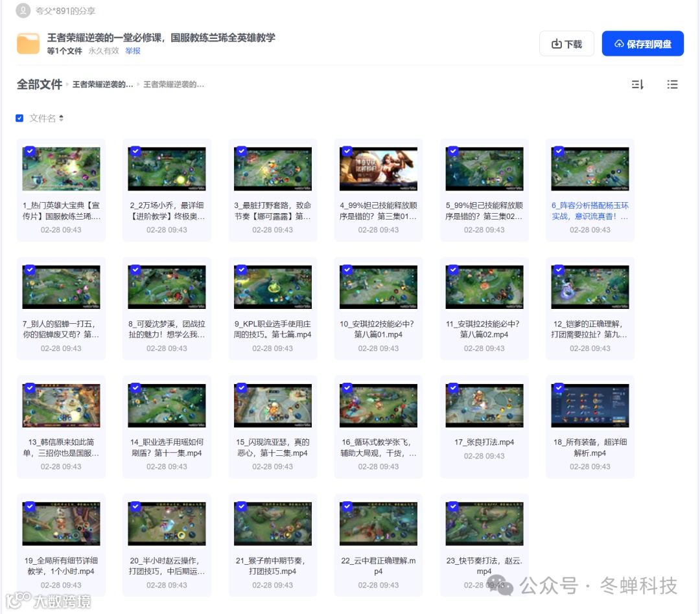The height and width of the screenshot is (614, 700).
Task: Click the sharer's avatar icon
Action: coord(23,10)
